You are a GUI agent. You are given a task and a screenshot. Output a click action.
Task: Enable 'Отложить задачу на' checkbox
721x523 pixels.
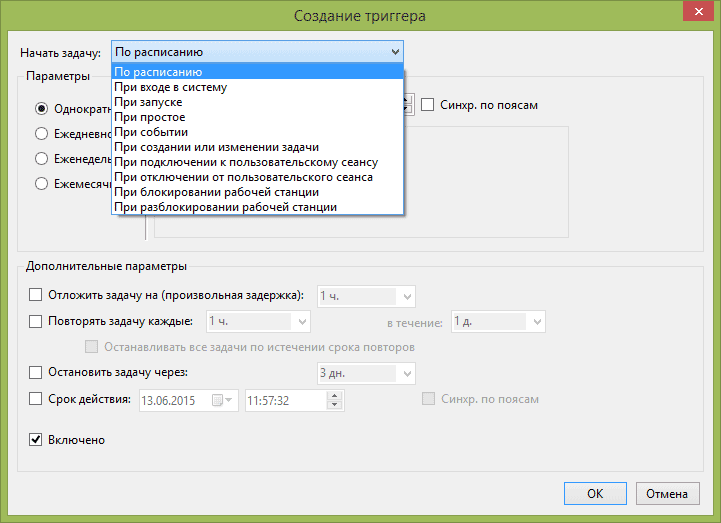(x=35, y=295)
